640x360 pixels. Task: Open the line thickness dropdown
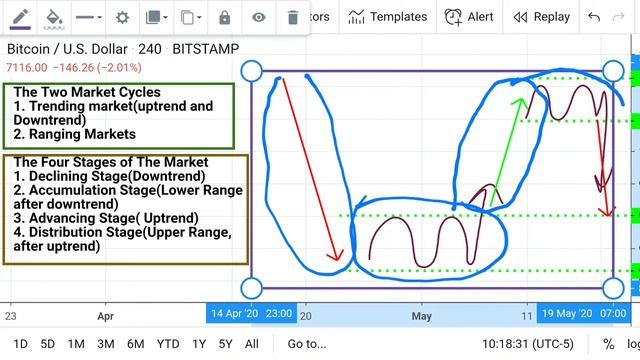(x=89, y=18)
